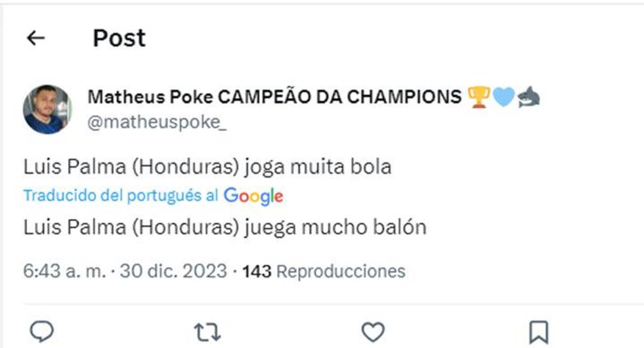Open the Traducido del portugués translation link
This screenshot has width=644, height=348.
[x=121, y=195]
